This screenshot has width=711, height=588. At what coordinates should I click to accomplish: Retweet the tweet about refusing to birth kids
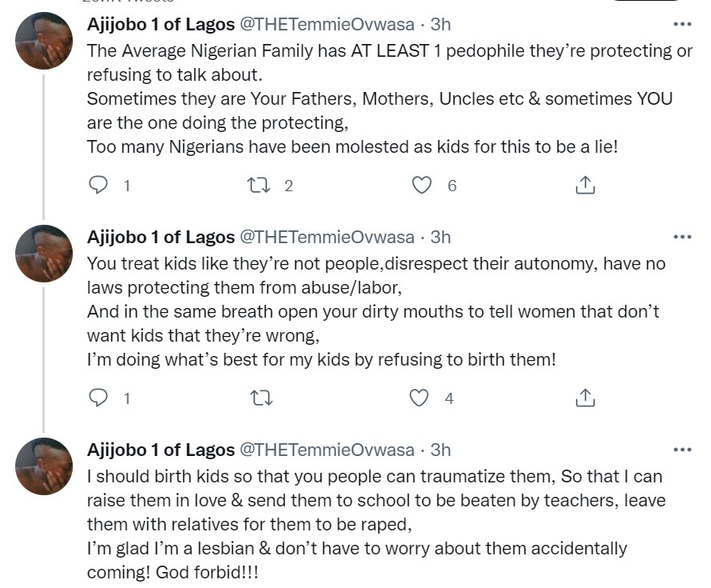point(259,398)
